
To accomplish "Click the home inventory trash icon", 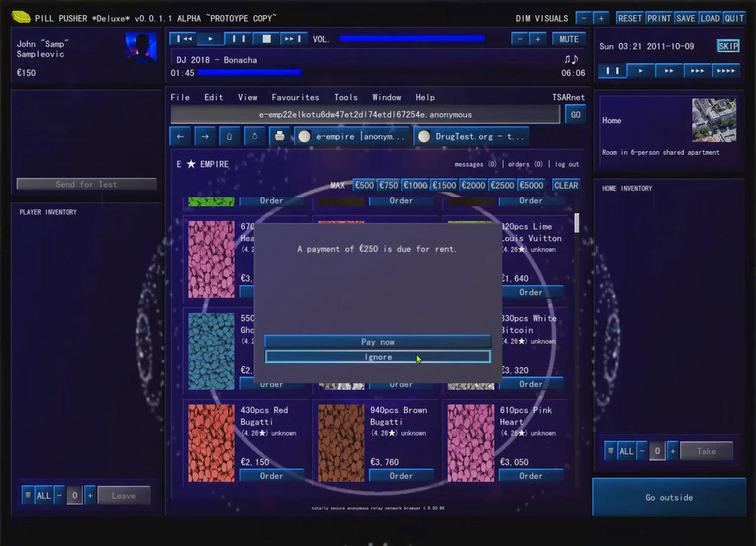I will [x=610, y=451].
